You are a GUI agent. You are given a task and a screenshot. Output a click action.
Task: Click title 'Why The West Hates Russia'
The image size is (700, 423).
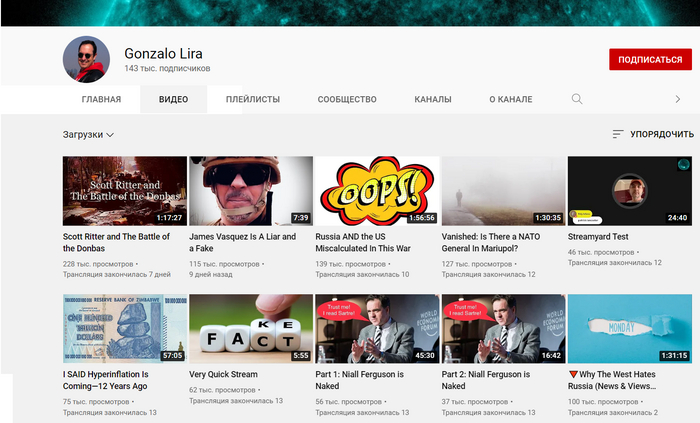click(x=612, y=380)
